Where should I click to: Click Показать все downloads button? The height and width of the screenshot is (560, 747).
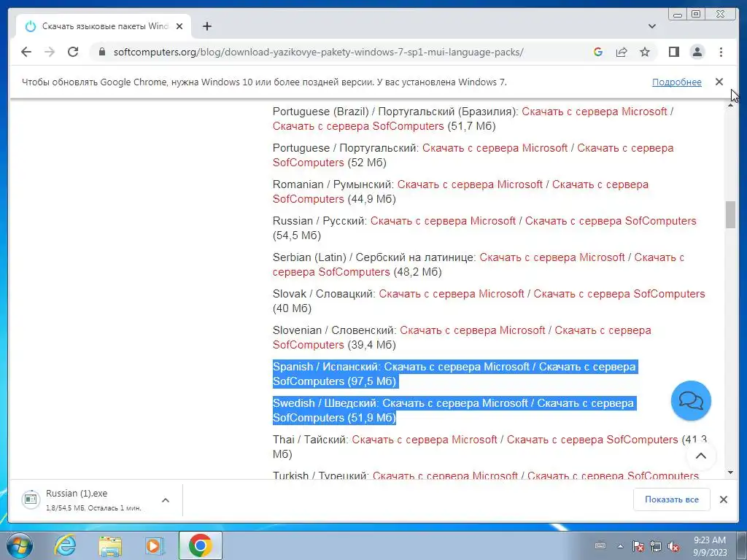coord(672,499)
